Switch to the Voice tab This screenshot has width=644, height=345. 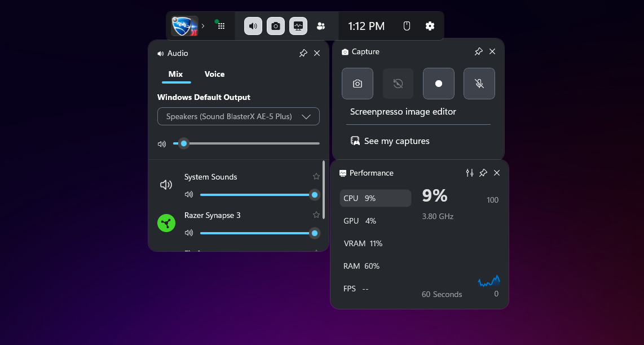pos(214,75)
